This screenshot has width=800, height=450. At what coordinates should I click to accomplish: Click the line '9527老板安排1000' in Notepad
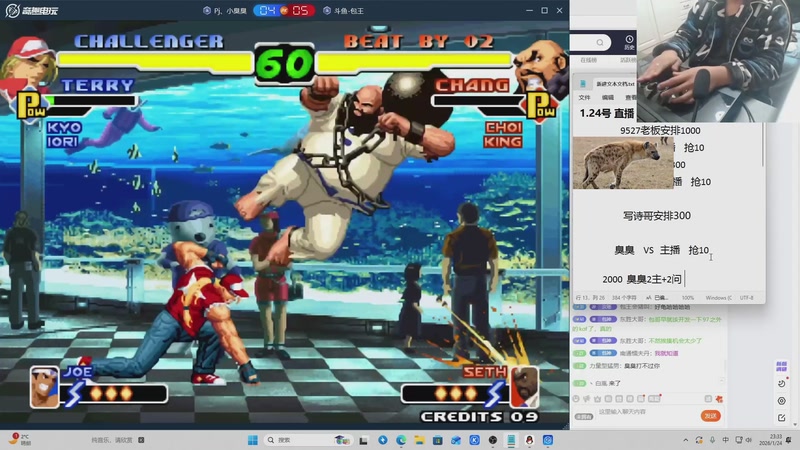tap(660, 131)
